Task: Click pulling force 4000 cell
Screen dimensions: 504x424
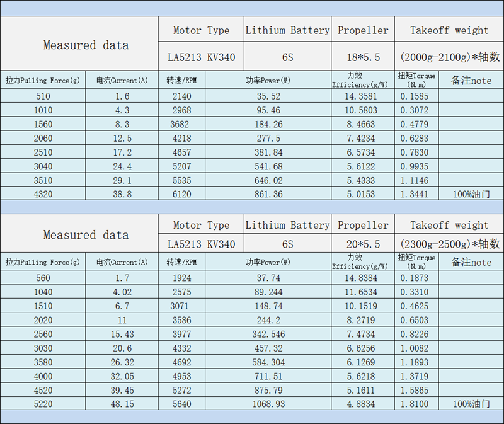Action: pyautogui.click(x=43, y=376)
